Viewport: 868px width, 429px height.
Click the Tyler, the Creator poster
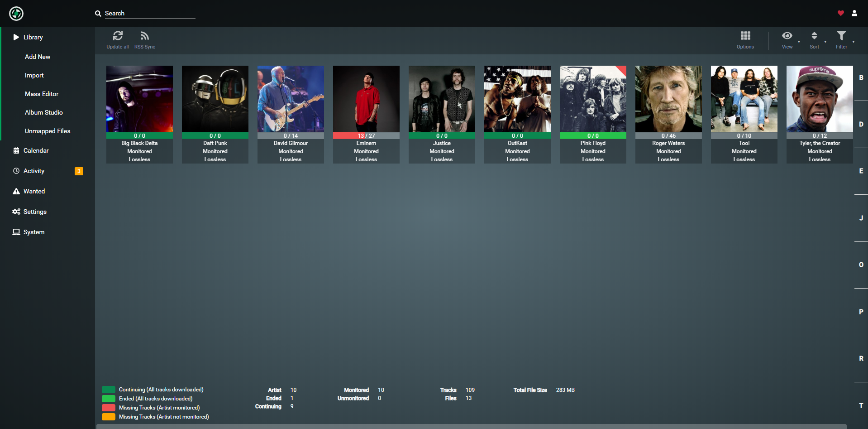tap(820, 99)
